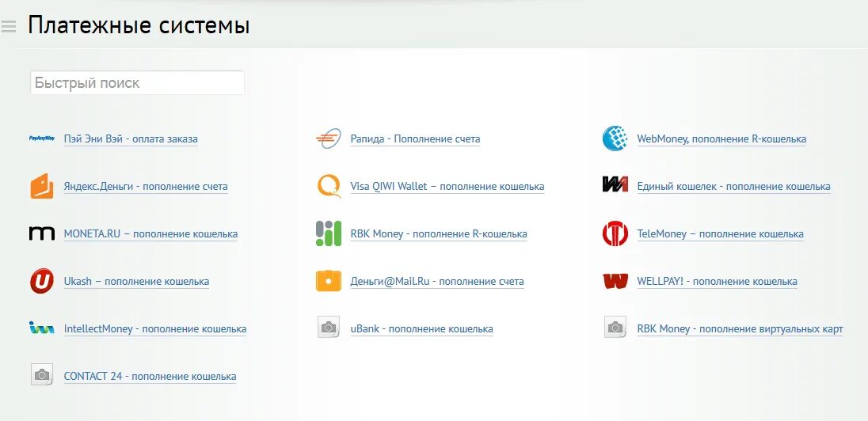The width and height of the screenshot is (868, 421).
Task: Click the yellow Деньги@Mail.Ru wallet icon
Action: click(x=328, y=281)
